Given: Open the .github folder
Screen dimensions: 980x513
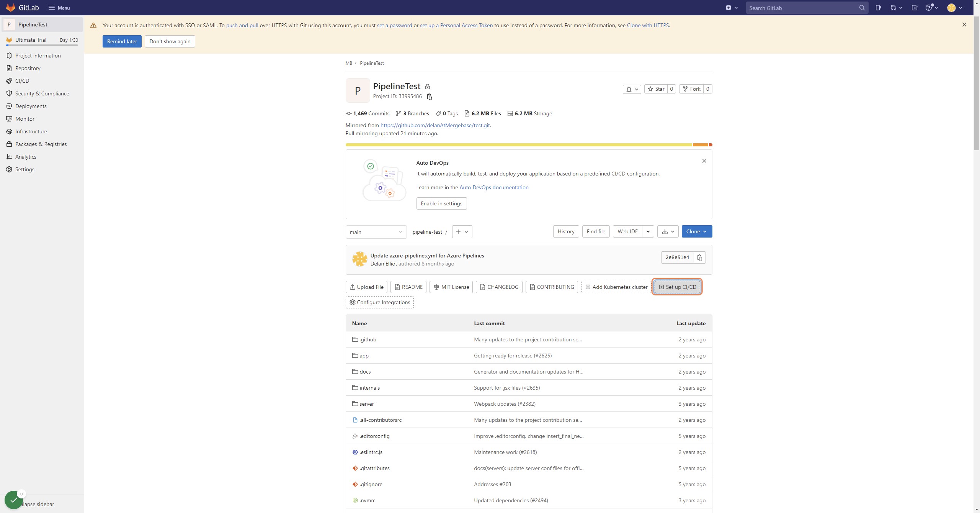Looking at the screenshot, I should (x=367, y=339).
